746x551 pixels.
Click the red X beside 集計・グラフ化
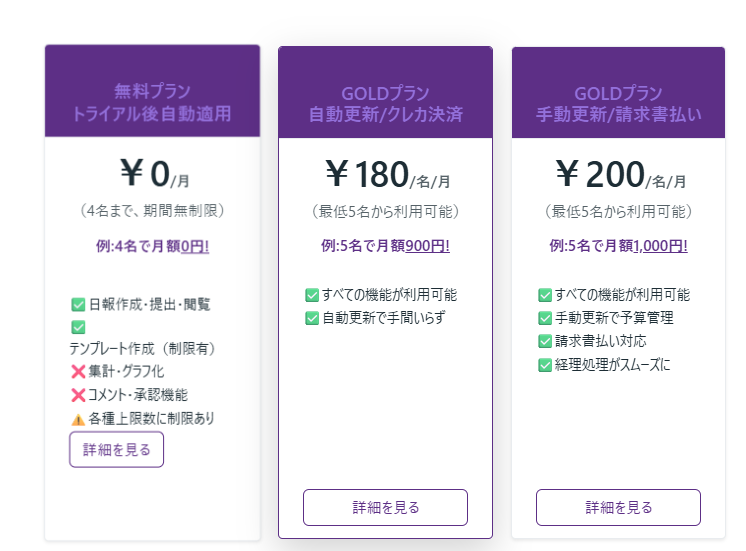point(78,372)
